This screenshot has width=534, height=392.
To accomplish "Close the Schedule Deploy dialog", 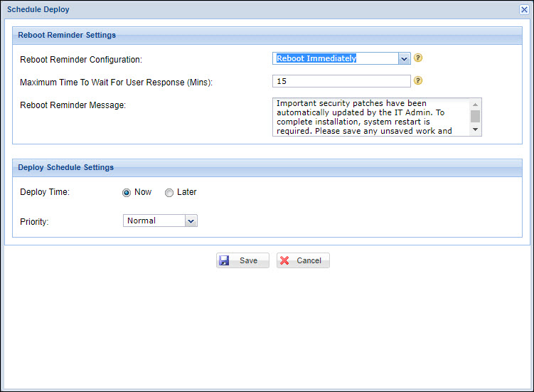I will [524, 9].
